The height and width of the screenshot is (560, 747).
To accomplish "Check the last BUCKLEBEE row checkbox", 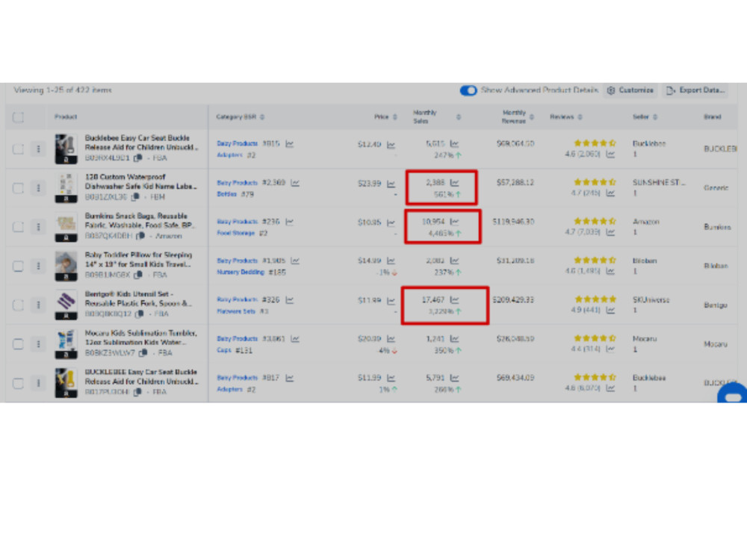I will [x=18, y=383].
